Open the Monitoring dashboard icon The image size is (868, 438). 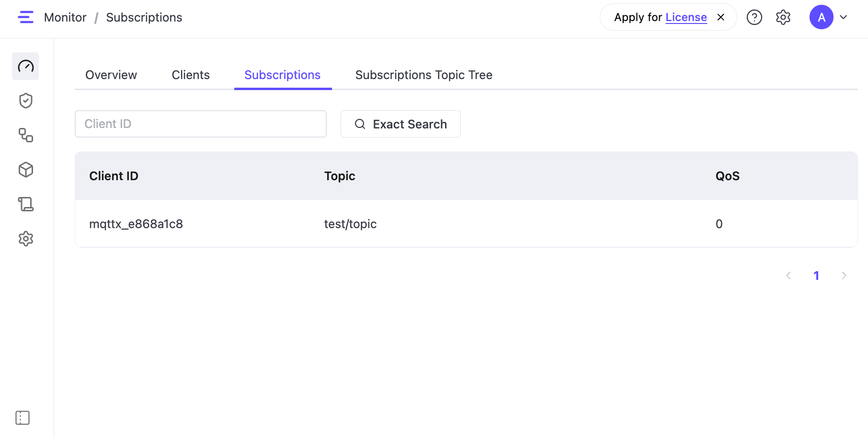[x=25, y=66]
